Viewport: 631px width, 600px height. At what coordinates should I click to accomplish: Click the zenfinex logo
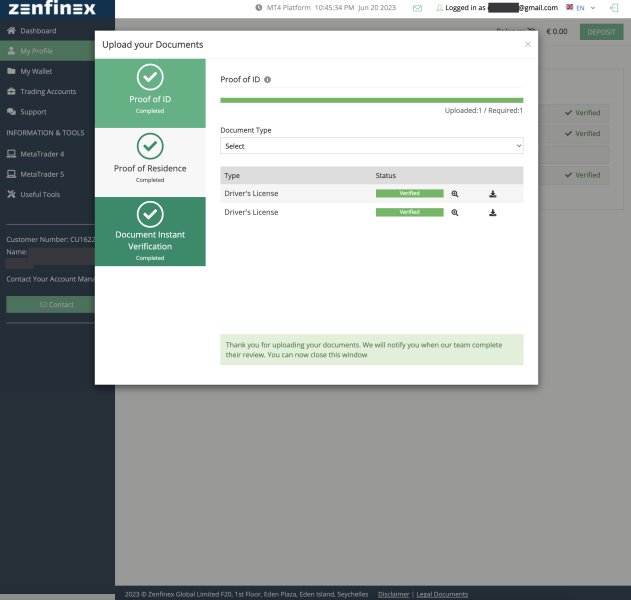tap(52, 8)
